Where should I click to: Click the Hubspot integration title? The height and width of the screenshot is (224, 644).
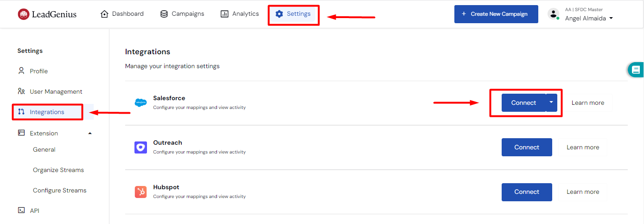(166, 187)
